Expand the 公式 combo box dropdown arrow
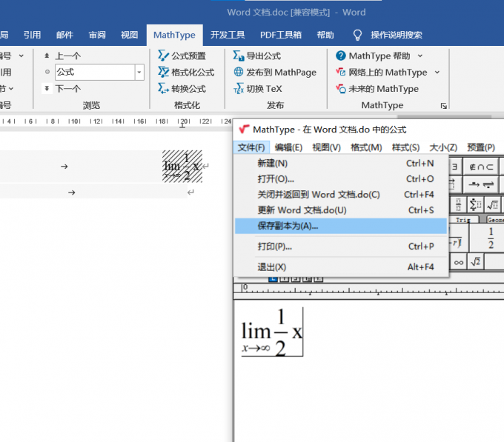504x442 pixels. (139, 72)
